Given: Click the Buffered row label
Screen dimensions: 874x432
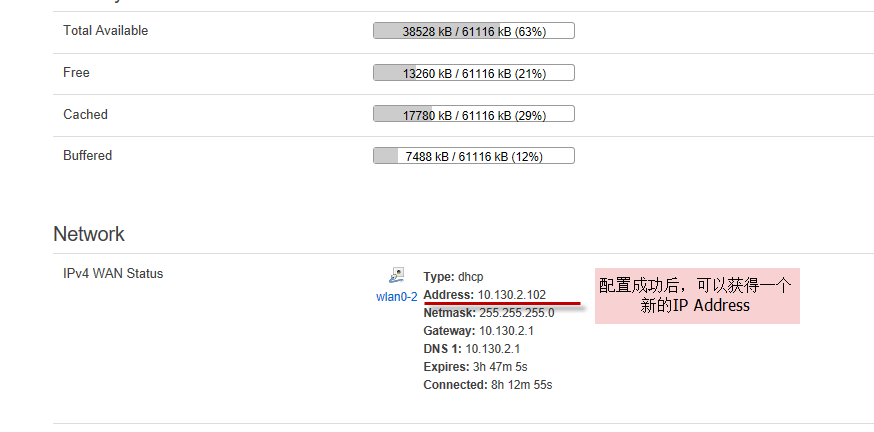Looking at the screenshot, I should (88, 156).
